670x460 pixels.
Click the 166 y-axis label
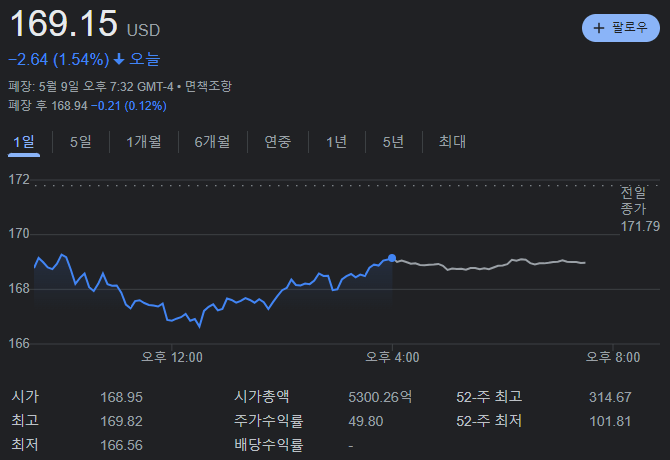coord(19,343)
